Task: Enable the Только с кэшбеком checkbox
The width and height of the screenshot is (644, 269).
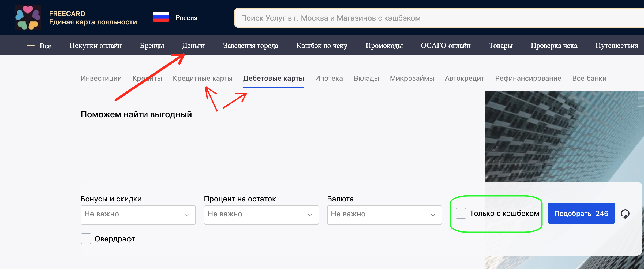Action: 461,213
